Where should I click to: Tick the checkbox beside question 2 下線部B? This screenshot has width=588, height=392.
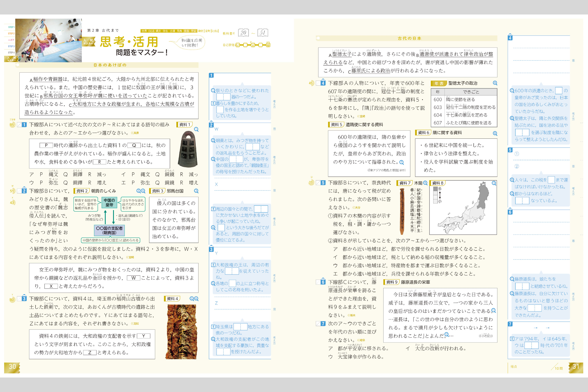coord(19,191)
